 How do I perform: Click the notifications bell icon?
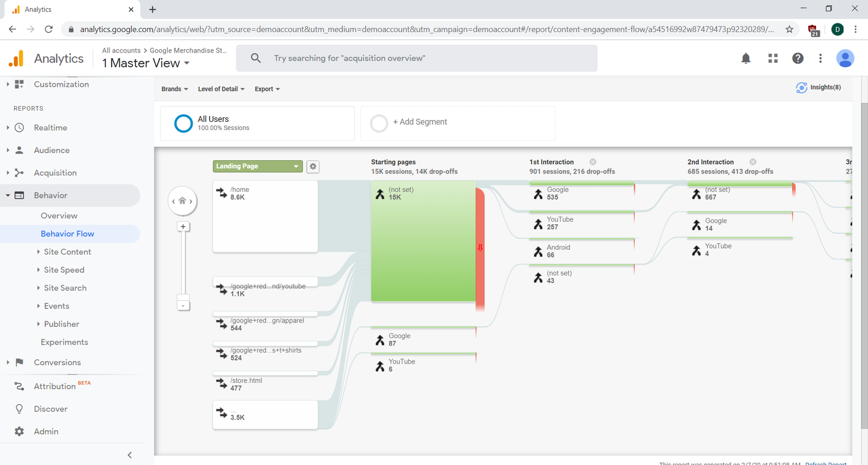(746, 59)
